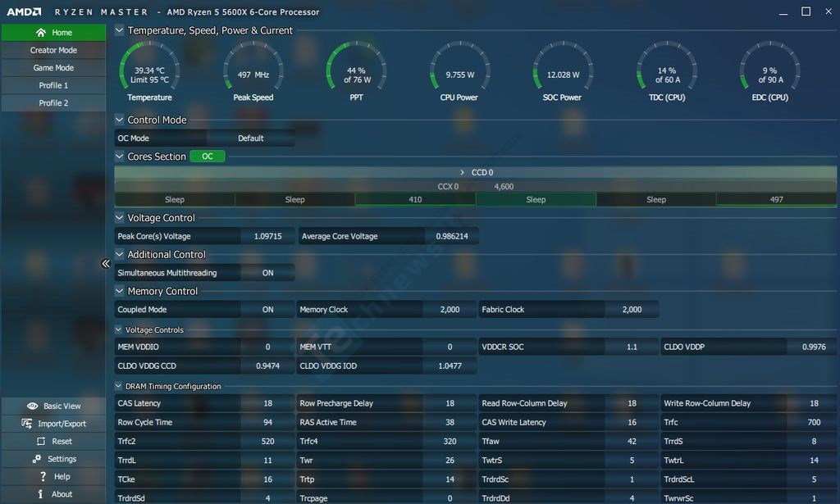The image size is (840, 504).
Task: Toggle Coupled Mode ON value
Action: (267, 310)
